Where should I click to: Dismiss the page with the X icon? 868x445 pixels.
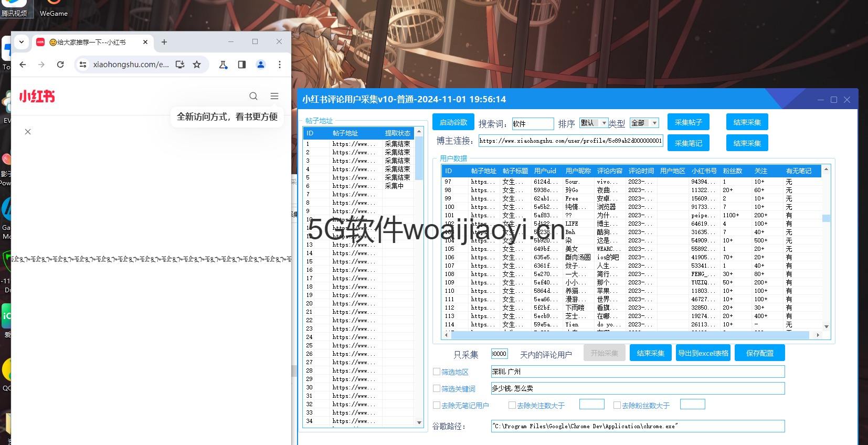[28, 132]
